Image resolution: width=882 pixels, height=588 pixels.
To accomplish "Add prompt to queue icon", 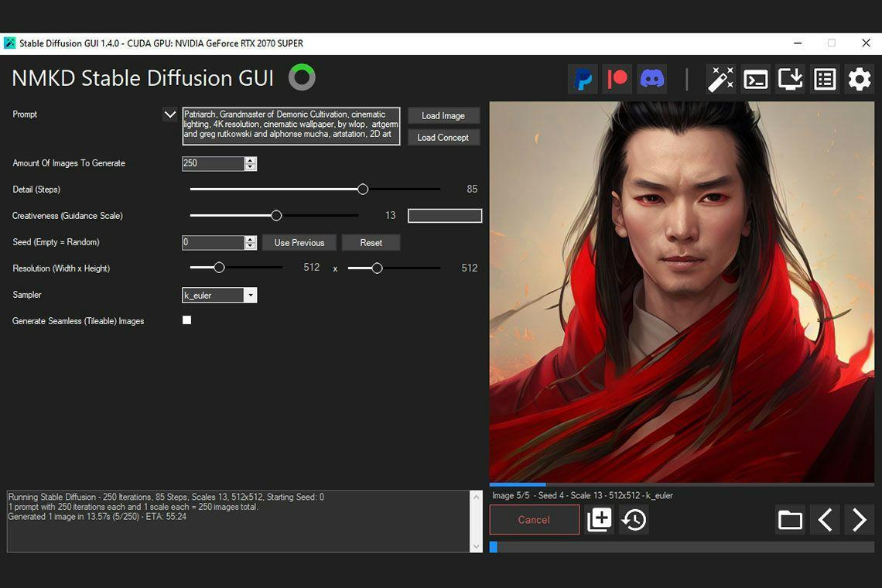I will (599, 519).
